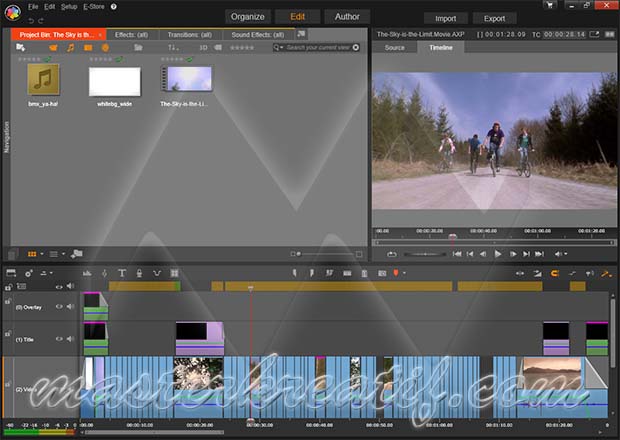Select The-Sky-is-the-Li... movie thumbnail
Viewport: 620px width, 440px height.
point(186,79)
